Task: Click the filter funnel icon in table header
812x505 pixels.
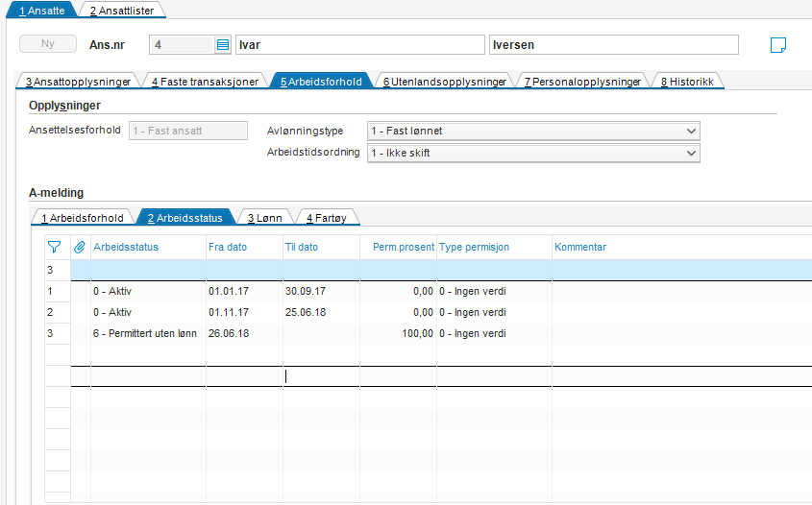Action: 54,248
